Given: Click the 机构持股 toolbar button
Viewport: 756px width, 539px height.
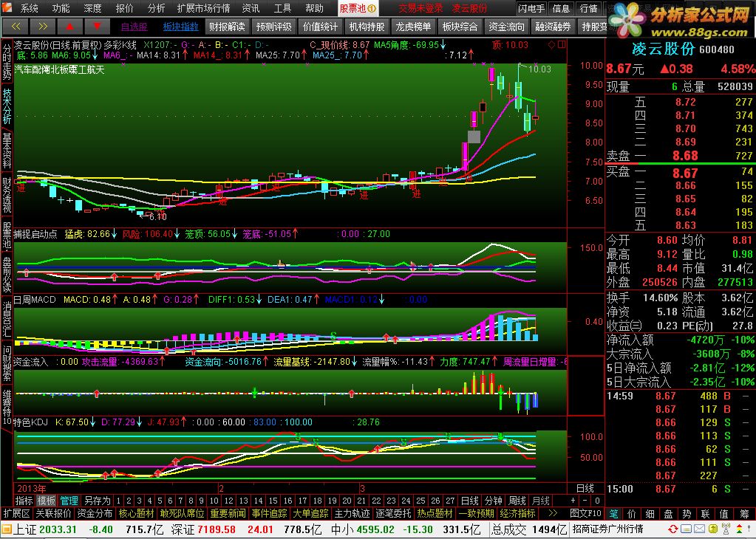Looking at the screenshot, I should pyautogui.click(x=367, y=27).
